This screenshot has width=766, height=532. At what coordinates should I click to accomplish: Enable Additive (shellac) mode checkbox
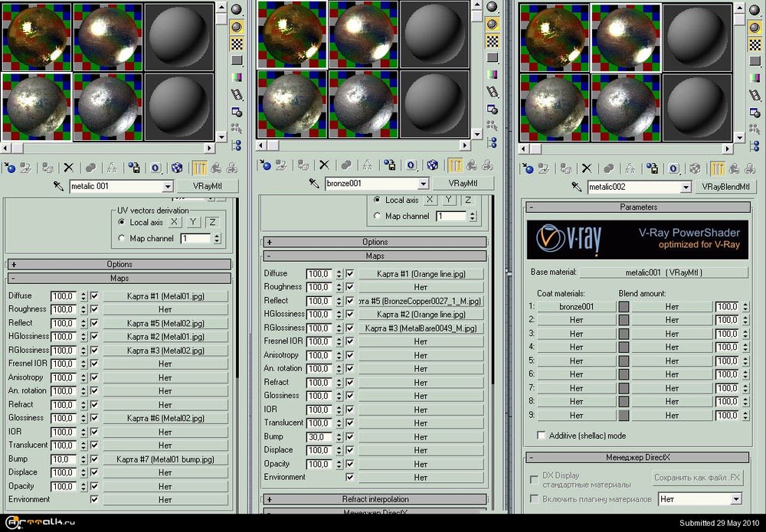542,436
